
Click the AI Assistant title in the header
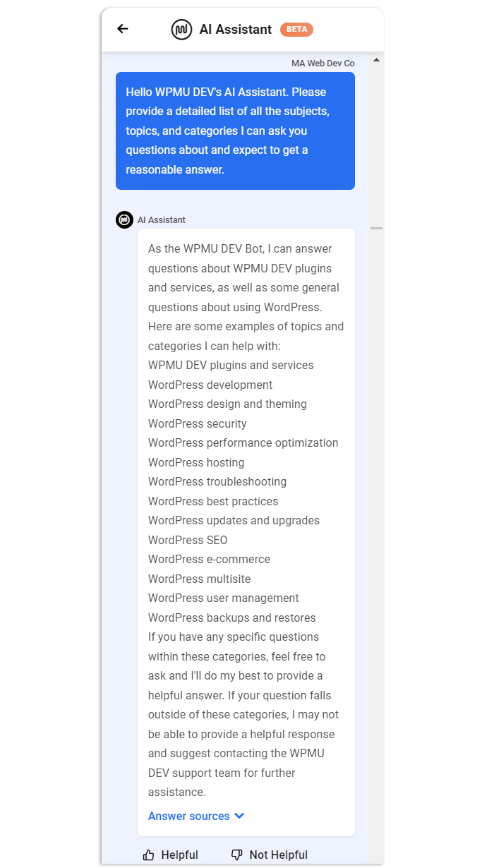click(x=236, y=29)
